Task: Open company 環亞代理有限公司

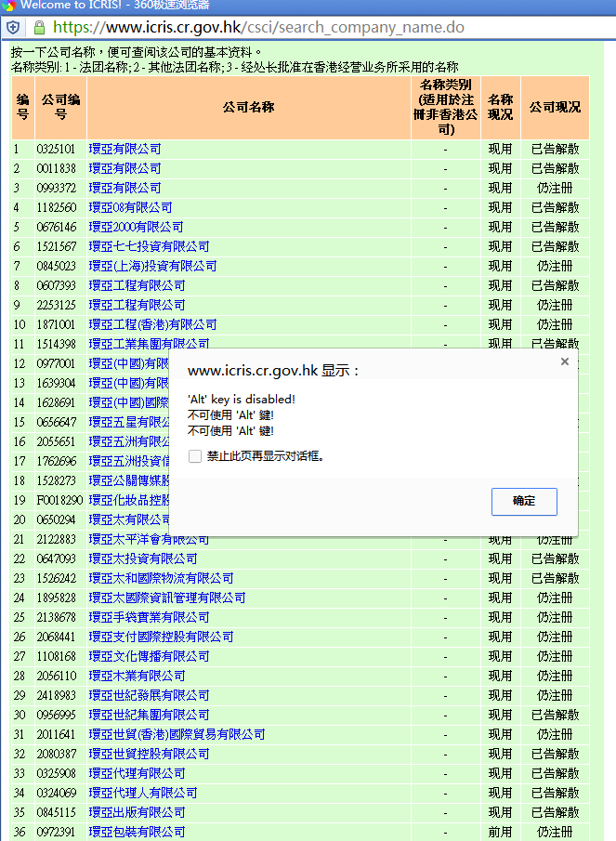Action: [137, 773]
